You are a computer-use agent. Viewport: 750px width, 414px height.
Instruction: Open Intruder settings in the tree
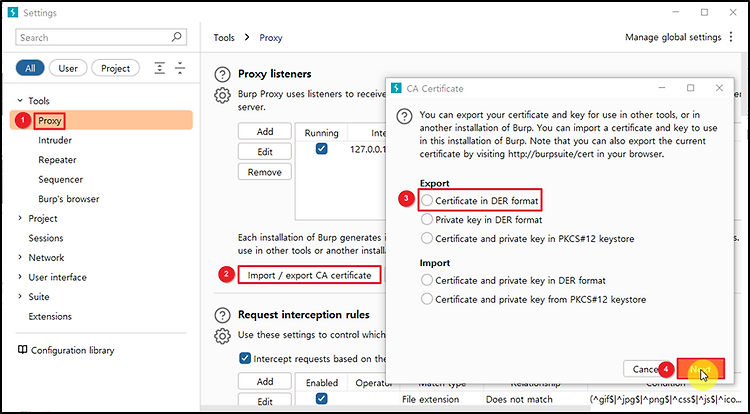tap(55, 140)
